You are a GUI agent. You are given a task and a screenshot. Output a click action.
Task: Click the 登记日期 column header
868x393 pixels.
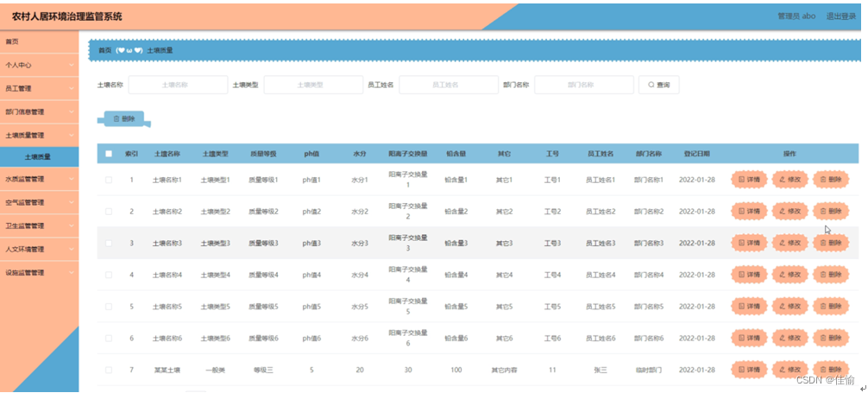697,154
